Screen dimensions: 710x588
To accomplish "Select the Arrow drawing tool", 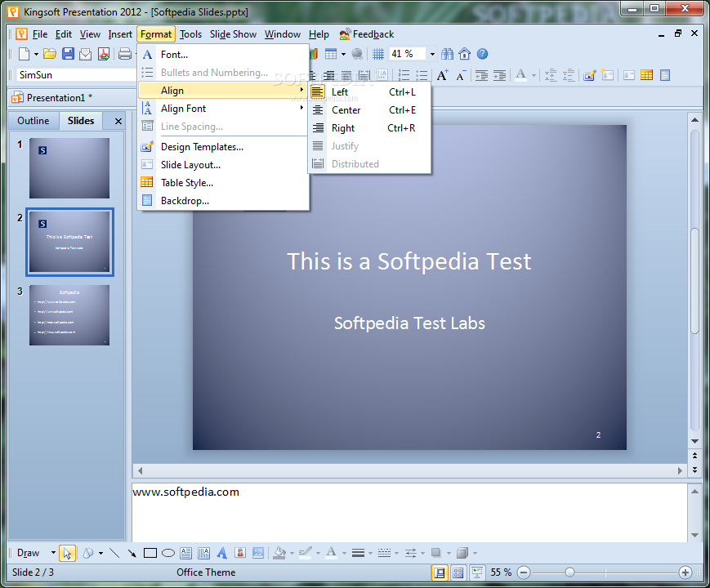I will (132, 553).
